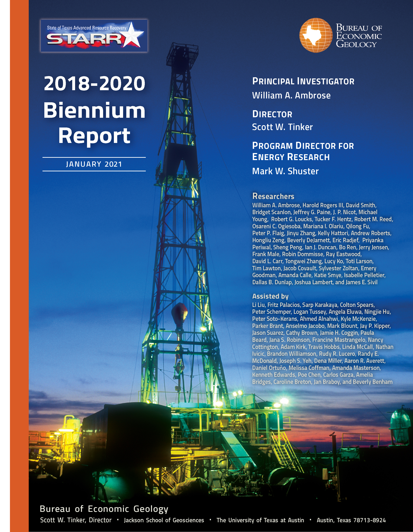Image resolution: width=413 pixels, height=532 pixels.
Task: Click the name 'William A. Ambrose' under Principal Investigator
Action: point(291,95)
